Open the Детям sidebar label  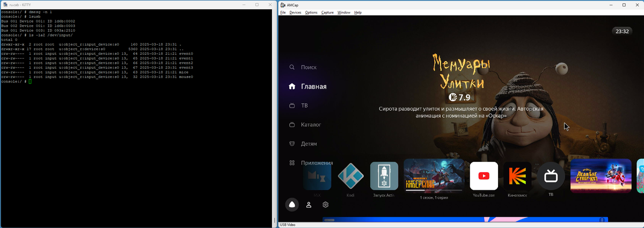click(309, 144)
